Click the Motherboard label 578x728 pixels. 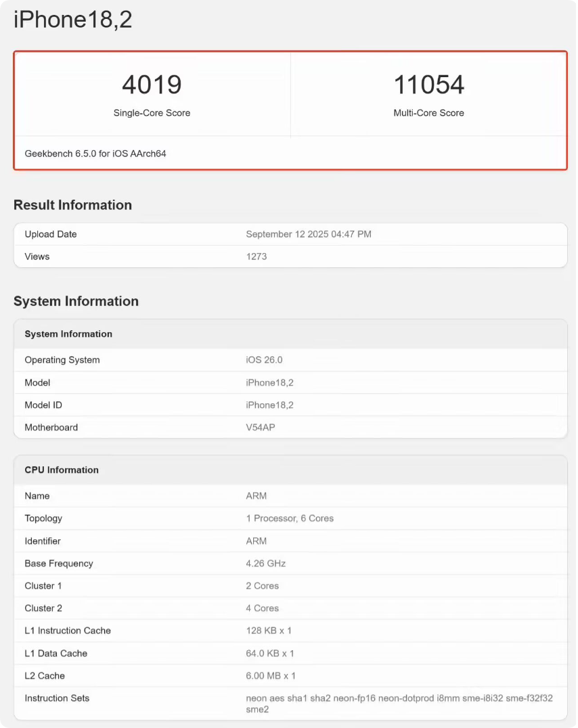tap(51, 427)
